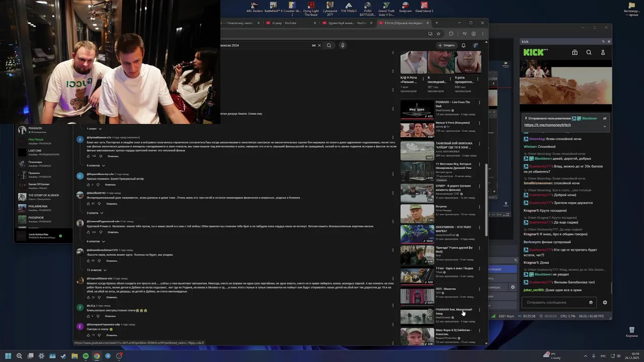This screenshot has width=644, height=362.
Task: Click the YouTube search magnifier button
Action: point(329,45)
